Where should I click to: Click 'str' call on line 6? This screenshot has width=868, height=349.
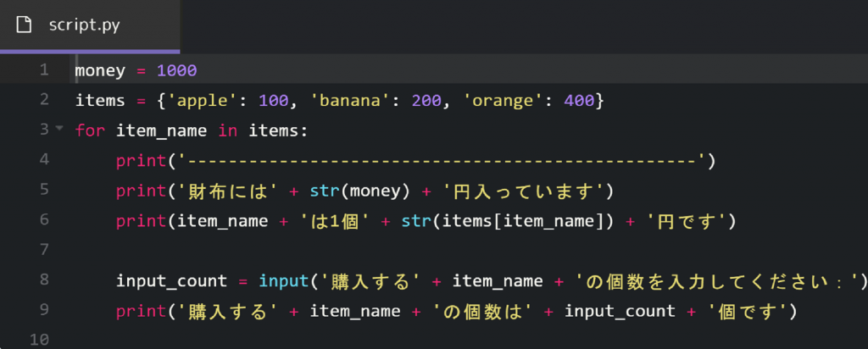pos(416,221)
